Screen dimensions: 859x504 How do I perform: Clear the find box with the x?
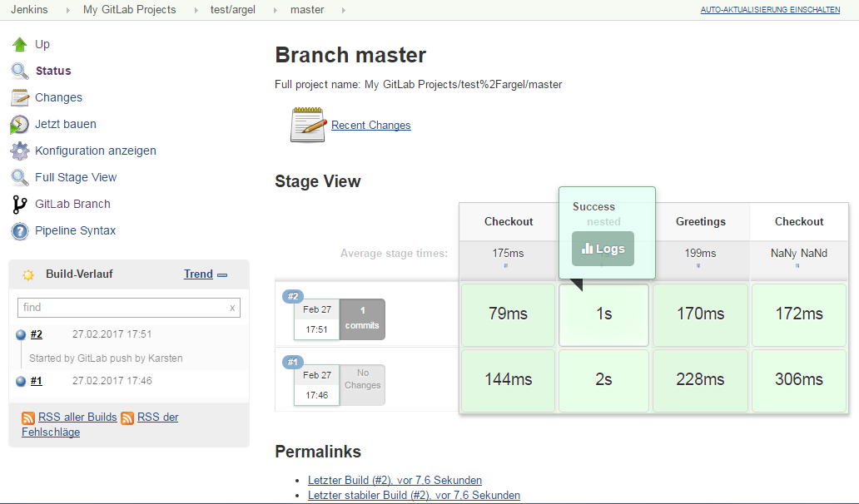click(x=232, y=308)
